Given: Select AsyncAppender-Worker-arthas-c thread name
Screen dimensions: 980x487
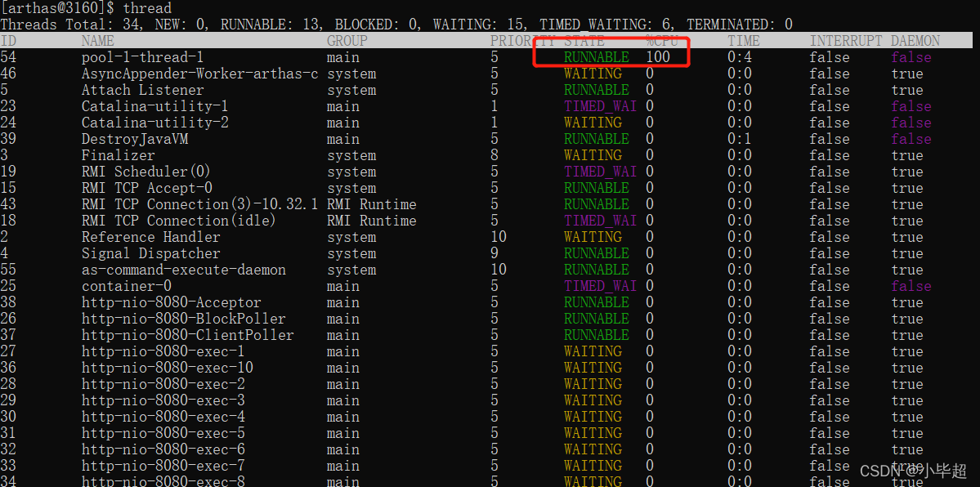Looking at the screenshot, I should click(x=199, y=74).
